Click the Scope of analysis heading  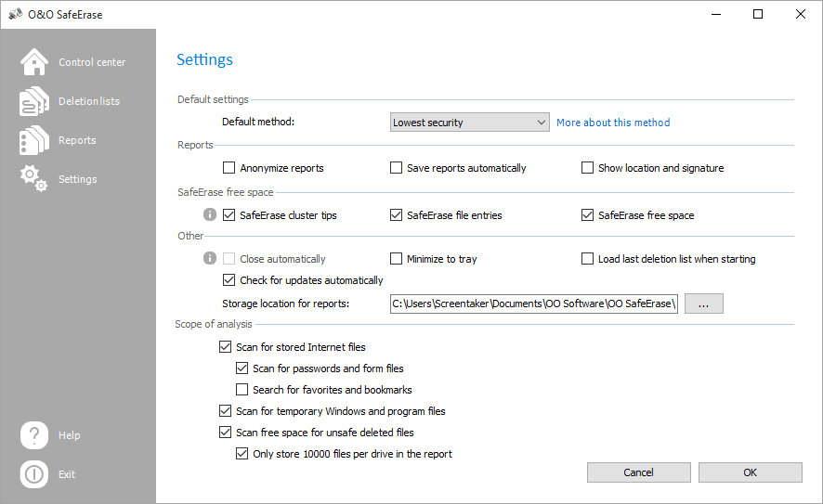pos(214,324)
